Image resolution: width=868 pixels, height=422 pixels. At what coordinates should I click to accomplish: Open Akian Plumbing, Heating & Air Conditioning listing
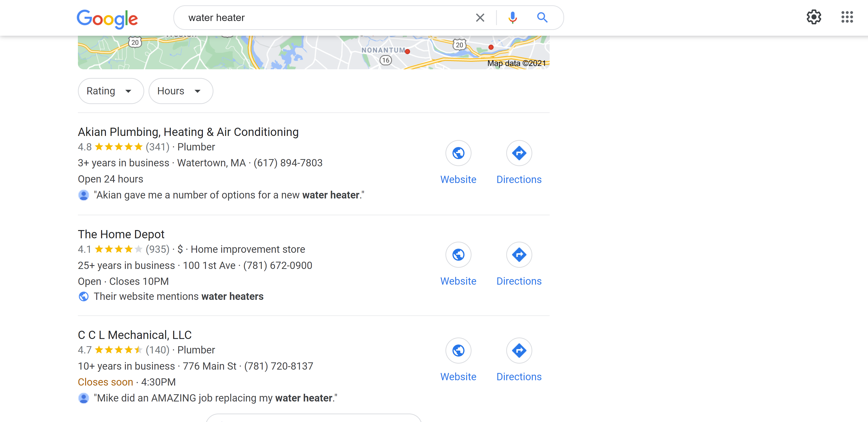pyautogui.click(x=188, y=132)
